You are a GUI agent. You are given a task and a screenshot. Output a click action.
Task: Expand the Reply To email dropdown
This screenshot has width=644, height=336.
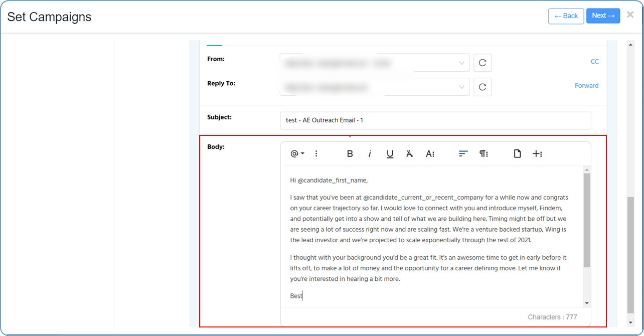[461, 87]
